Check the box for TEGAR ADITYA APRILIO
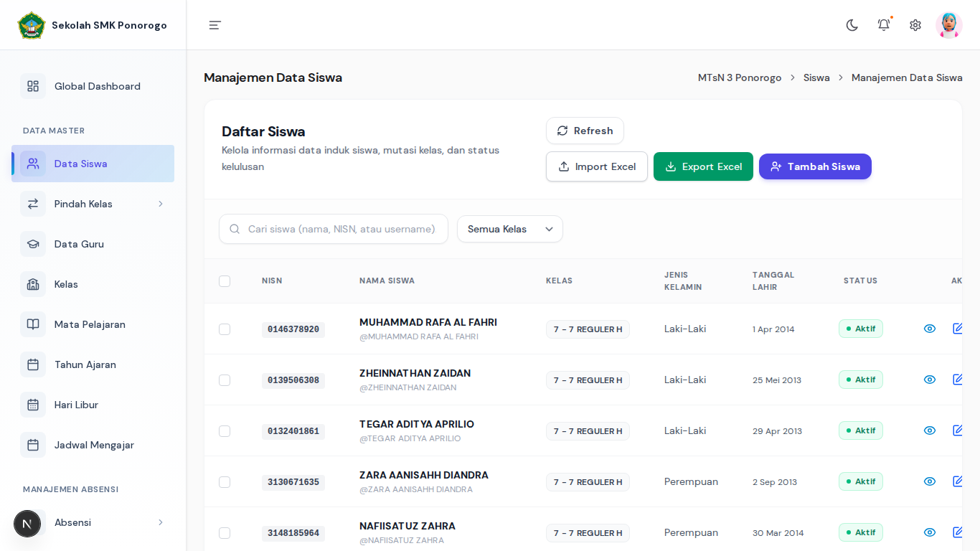 (x=225, y=431)
